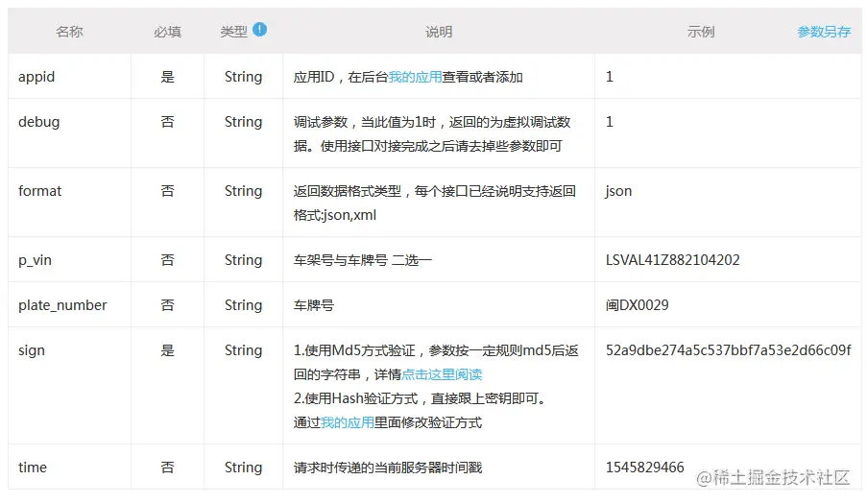The image size is (867, 504).
Task: Open 我的应用 link in sign description
Action: [348, 422]
